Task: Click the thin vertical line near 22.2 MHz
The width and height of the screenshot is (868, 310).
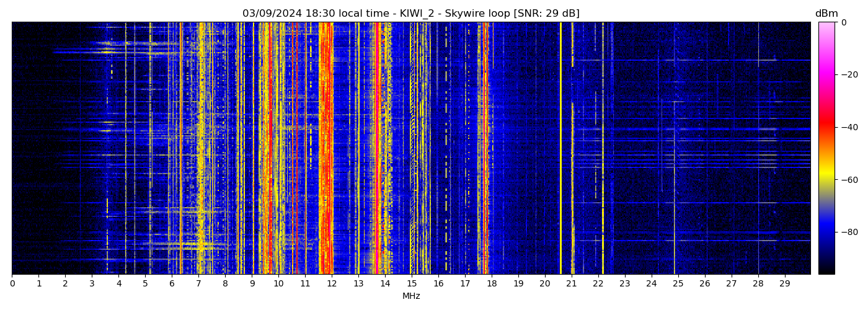Action: click(x=603, y=149)
